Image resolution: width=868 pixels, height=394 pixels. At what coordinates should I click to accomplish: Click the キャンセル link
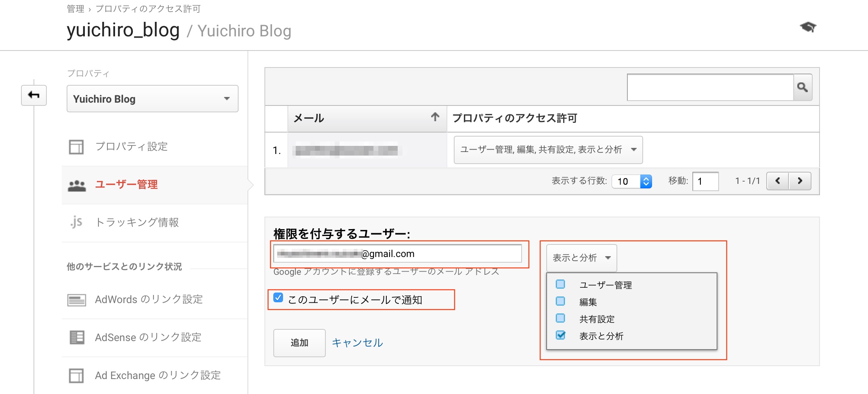pos(357,343)
